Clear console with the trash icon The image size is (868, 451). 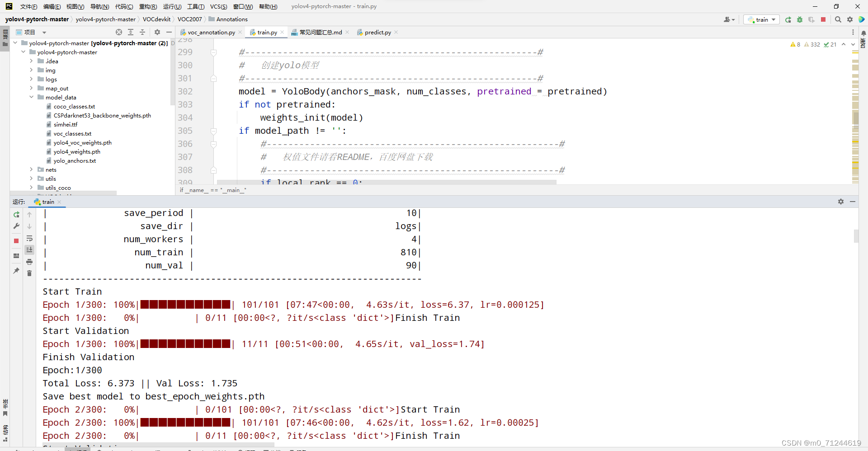(29, 273)
